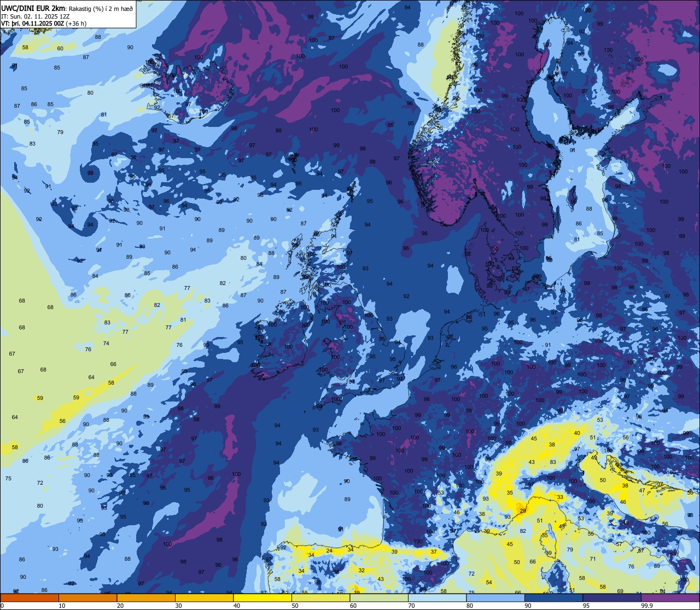Pick the pale yellow 50–60 legend color
Viewport: 700px width, 610px height.
[x=320, y=597]
